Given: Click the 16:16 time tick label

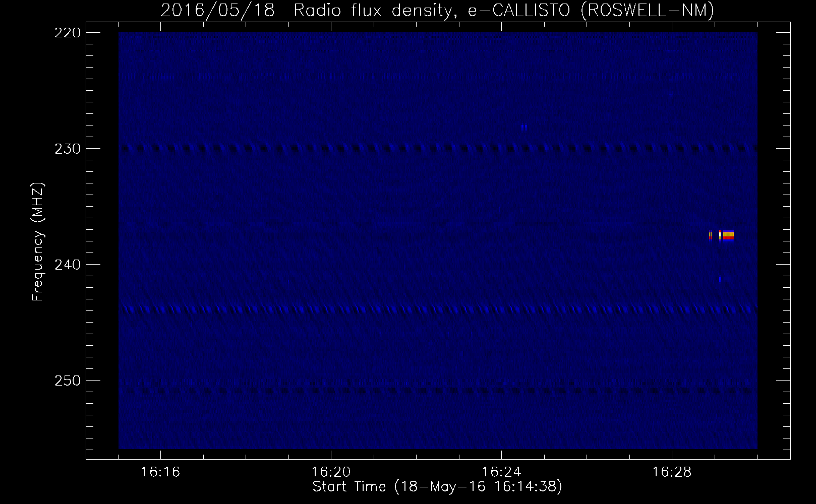Looking at the screenshot, I should coord(160,472).
